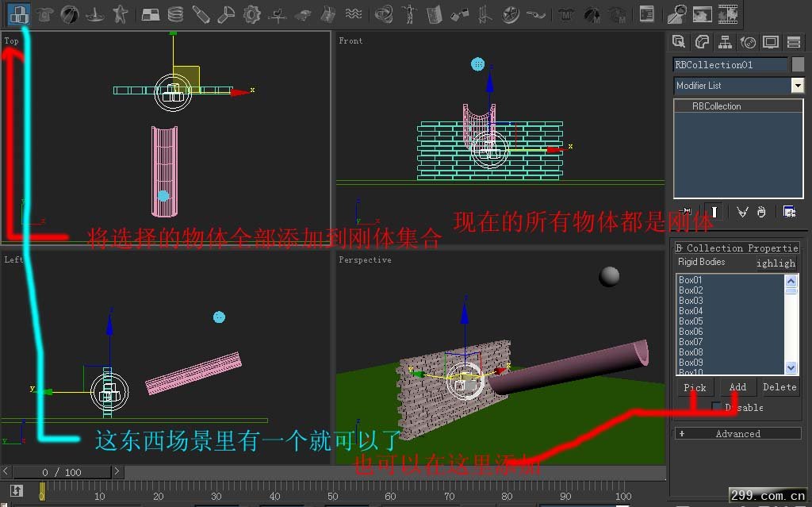This screenshot has width=812, height=507.
Task: Click the Pin Stack icon
Action: [685, 212]
